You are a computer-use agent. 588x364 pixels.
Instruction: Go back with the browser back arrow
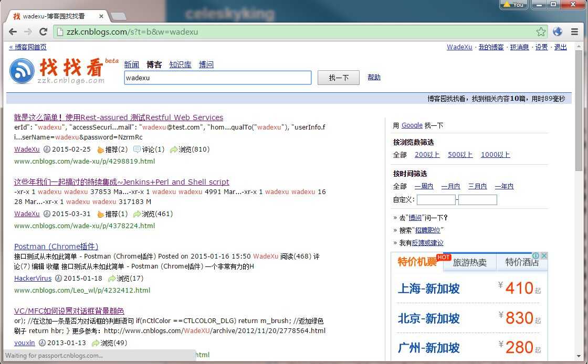pos(13,32)
